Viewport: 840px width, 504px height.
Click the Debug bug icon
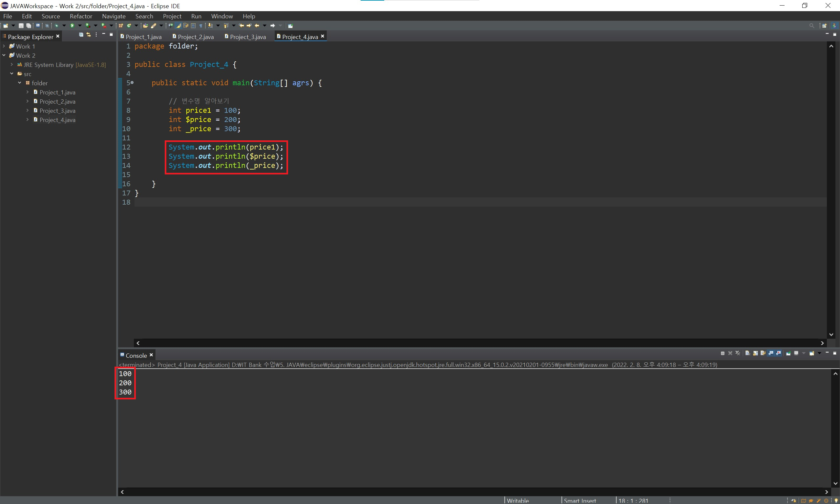coord(56,26)
